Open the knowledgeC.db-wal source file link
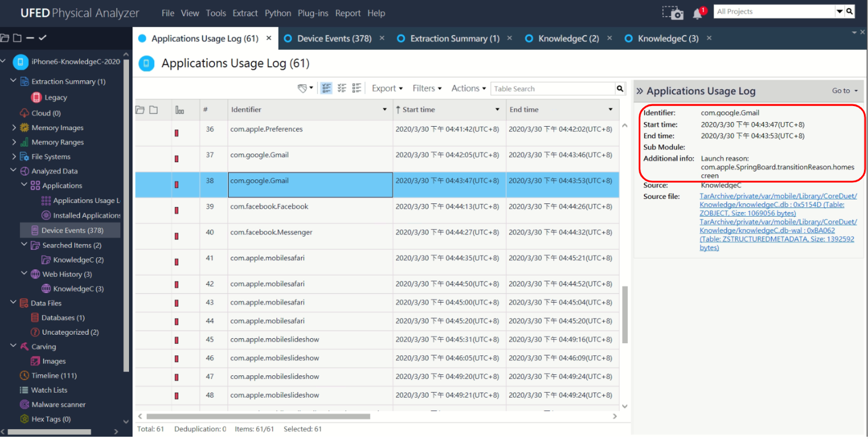The height and width of the screenshot is (439, 868). pos(778,234)
